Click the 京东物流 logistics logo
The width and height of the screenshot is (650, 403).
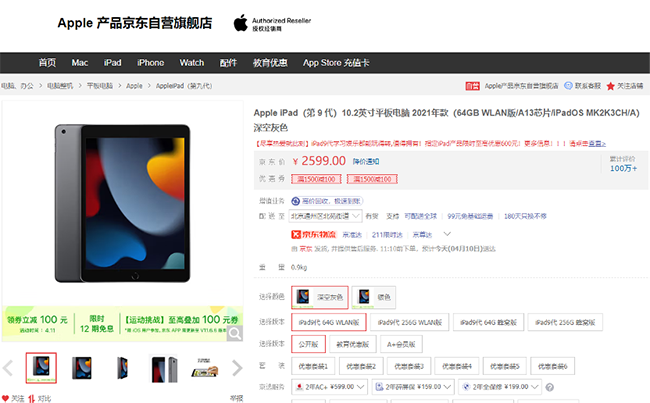point(313,235)
